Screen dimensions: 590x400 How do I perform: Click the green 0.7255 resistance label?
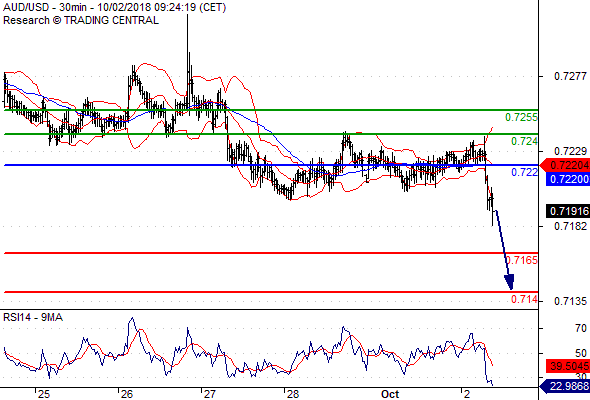[x=521, y=117]
